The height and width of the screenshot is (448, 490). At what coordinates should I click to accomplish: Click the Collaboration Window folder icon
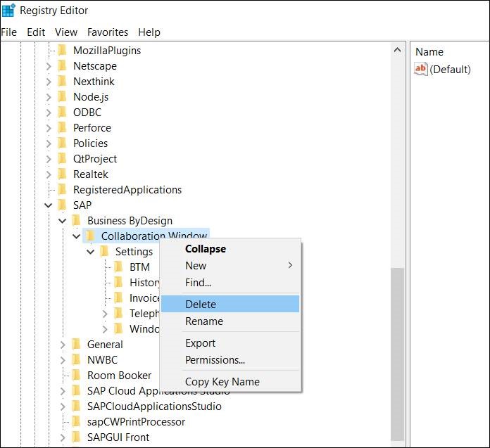[91, 236]
